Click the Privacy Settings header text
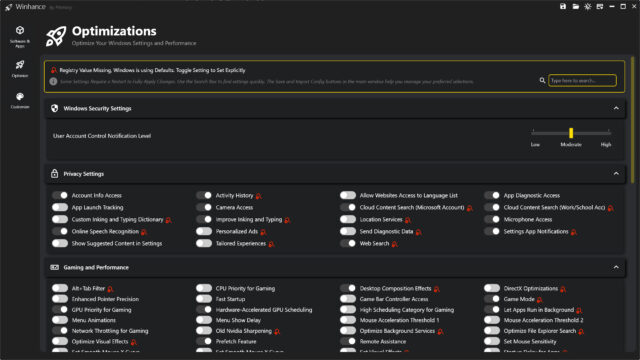This screenshot has height=360, width=640. point(83,173)
